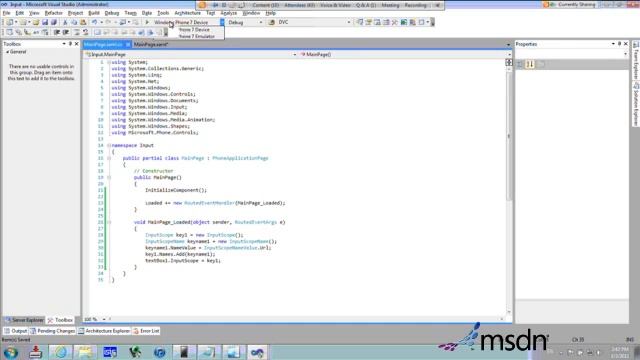Viewport: 640px width, 360px height.
Task: Select Phone 7 Device from dropdown list
Action: [x=194, y=30]
